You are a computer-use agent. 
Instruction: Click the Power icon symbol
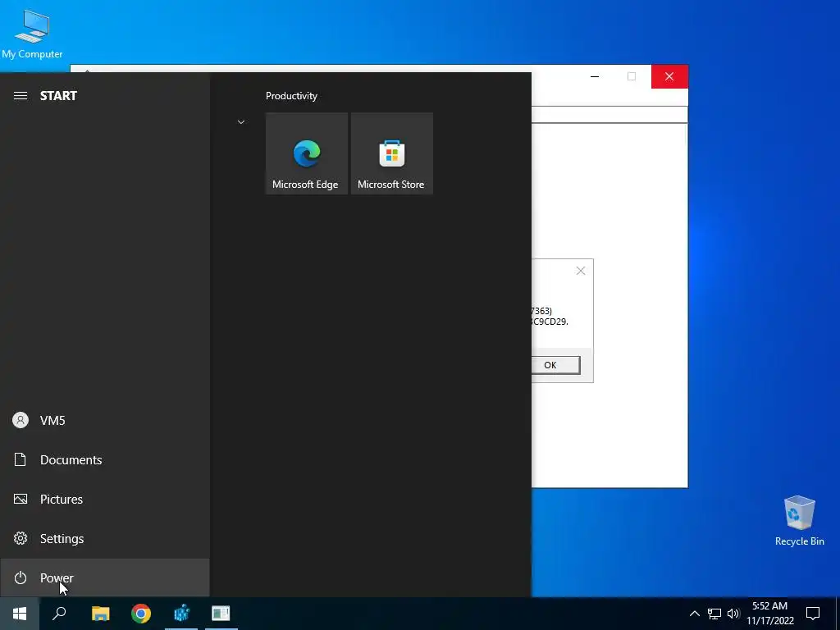point(21,577)
